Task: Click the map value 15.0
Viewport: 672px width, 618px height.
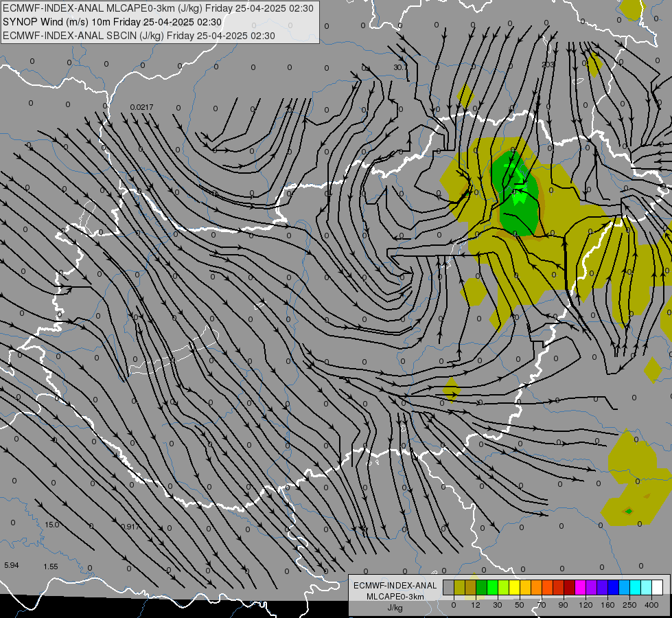Action: [51, 525]
